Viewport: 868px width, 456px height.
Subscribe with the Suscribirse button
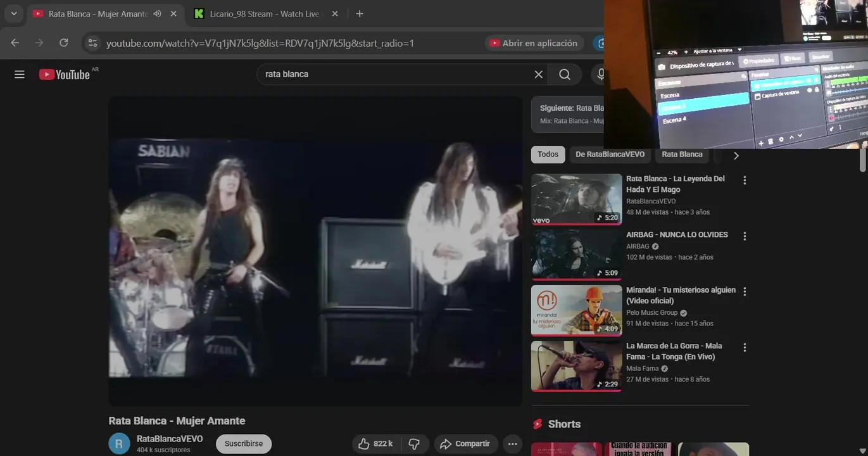(244, 444)
